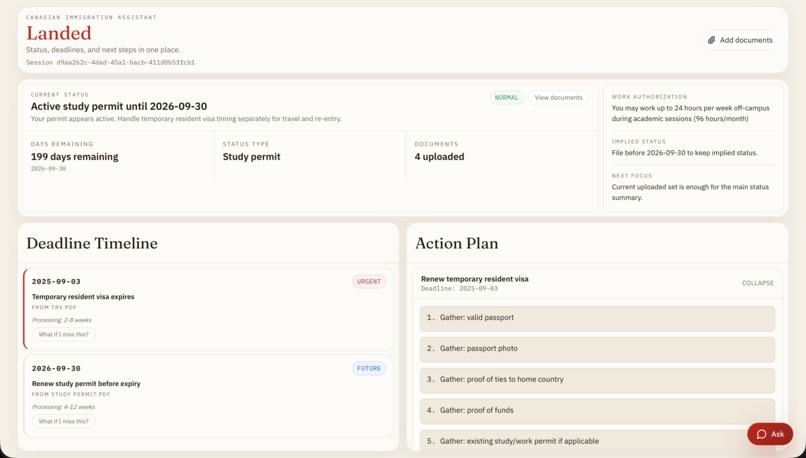Click the URGENT badge on 2025-09-03 deadline
This screenshot has width=806, height=458.
click(369, 282)
